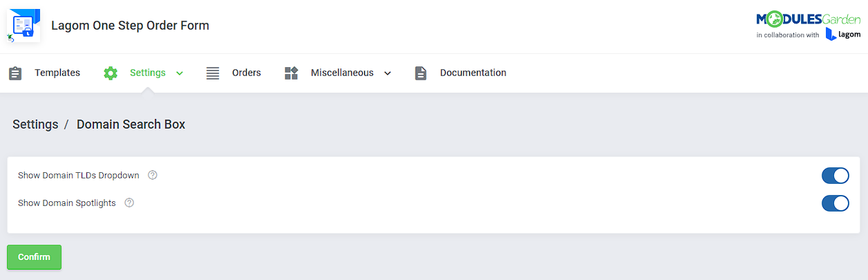Click the Show Domain Spotlights label
This screenshot has height=280, width=868.
tap(67, 203)
